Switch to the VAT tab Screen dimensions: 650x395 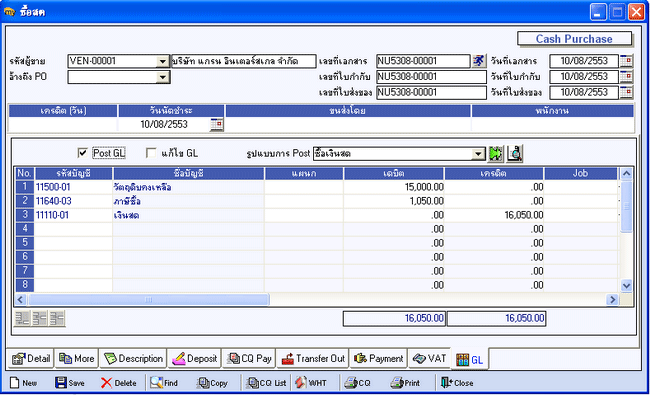point(429,359)
